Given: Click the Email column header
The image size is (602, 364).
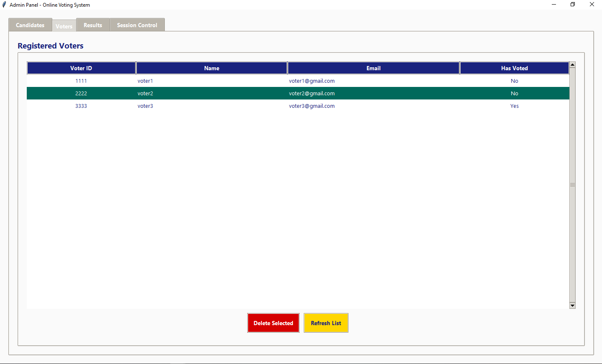Looking at the screenshot, I should tap(374, 68).
